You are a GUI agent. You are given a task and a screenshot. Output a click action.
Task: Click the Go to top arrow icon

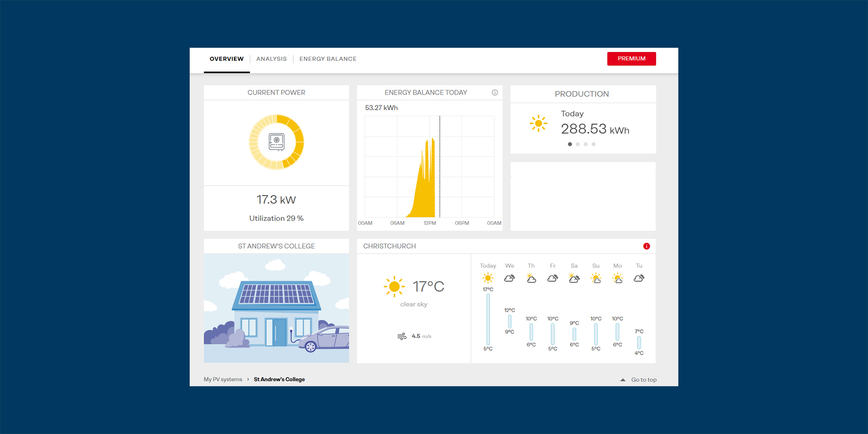click(x=623, y=380)
